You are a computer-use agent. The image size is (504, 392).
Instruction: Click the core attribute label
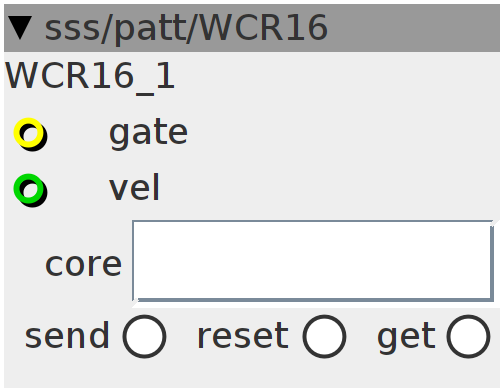point(83,265)
